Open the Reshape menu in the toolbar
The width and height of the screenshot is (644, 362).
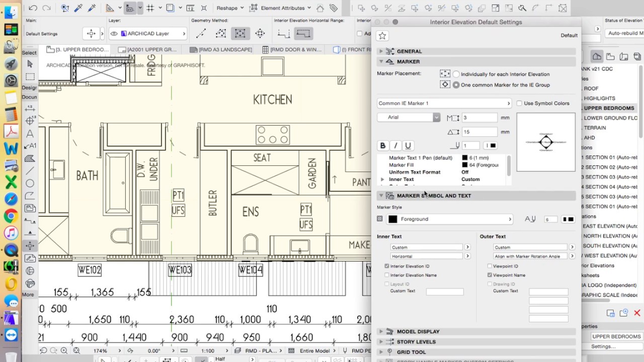pos(230,8)
